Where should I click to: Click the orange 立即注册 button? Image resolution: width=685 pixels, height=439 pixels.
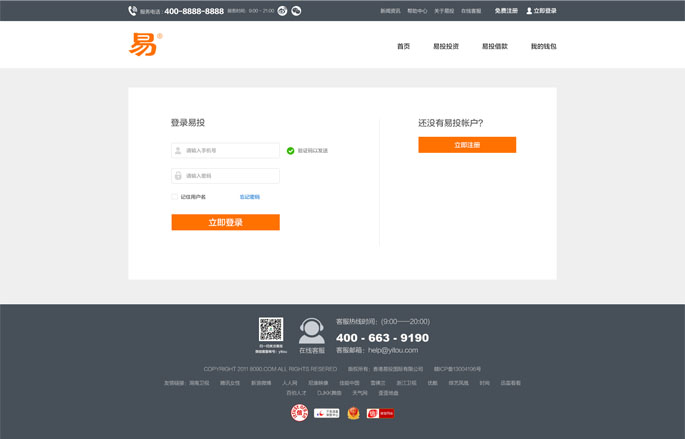467,145
